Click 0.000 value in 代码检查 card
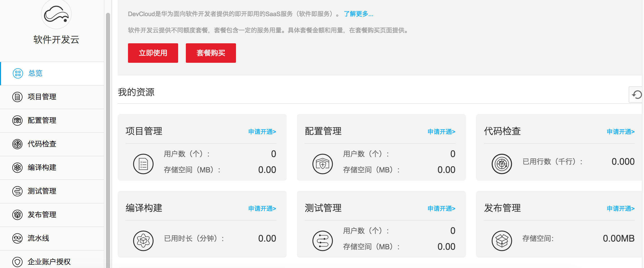This screenshot has width=644, height=268. [x=623, y=162]
